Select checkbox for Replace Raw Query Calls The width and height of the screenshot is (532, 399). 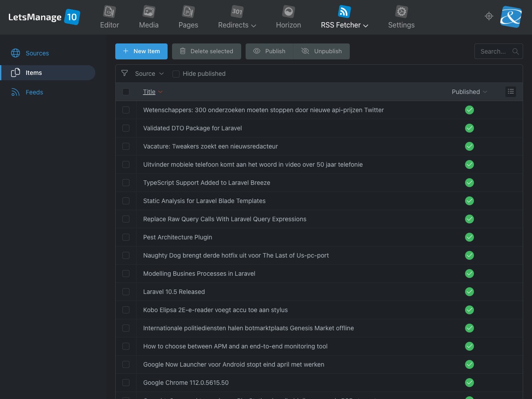click(126, 219)
